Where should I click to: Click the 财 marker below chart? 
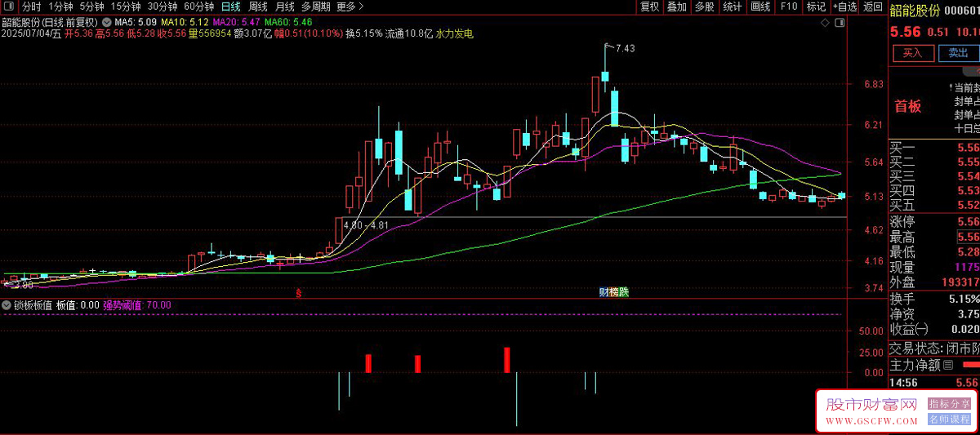point(604,292)
